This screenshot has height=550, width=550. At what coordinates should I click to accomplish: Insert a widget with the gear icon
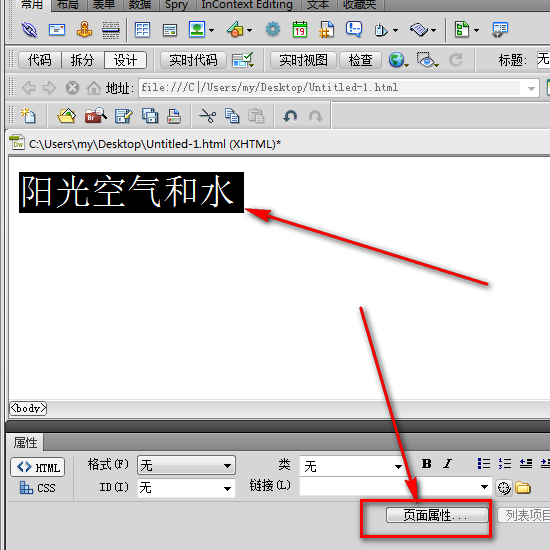click(273, 29)
